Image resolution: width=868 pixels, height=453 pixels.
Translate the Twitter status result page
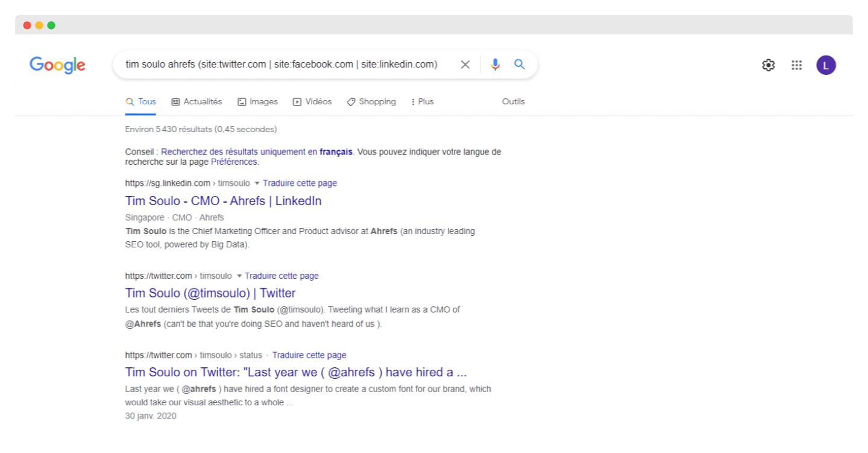point(309,355)
